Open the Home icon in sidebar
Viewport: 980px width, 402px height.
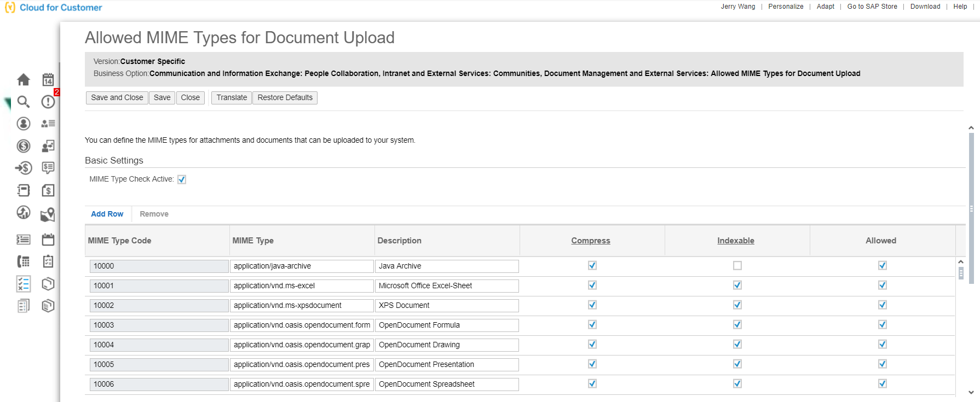(24, 80)
